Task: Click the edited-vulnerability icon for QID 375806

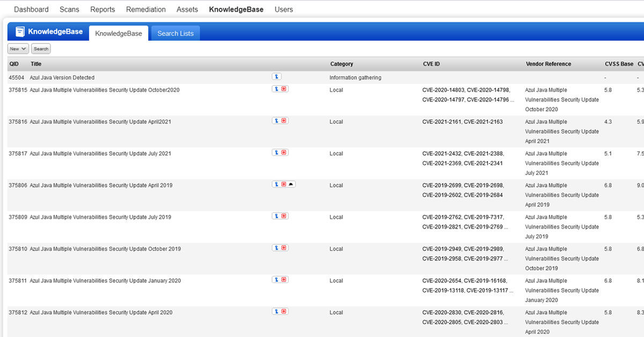Action: click(291, 184)
